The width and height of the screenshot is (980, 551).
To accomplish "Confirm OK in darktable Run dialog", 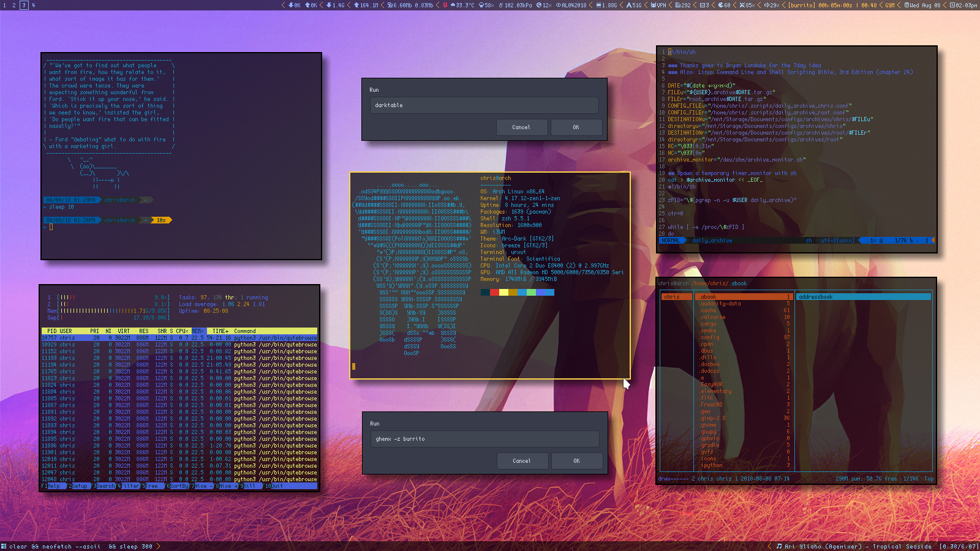I will pyautogui.click(x=576, y=127).
